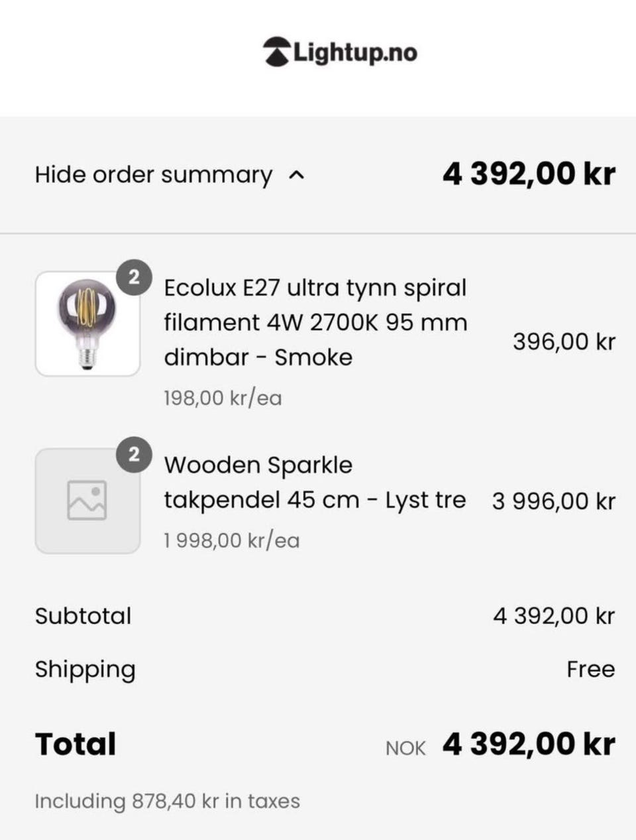Click the quantity badge on the Ecolux bulb

[134, 277]
